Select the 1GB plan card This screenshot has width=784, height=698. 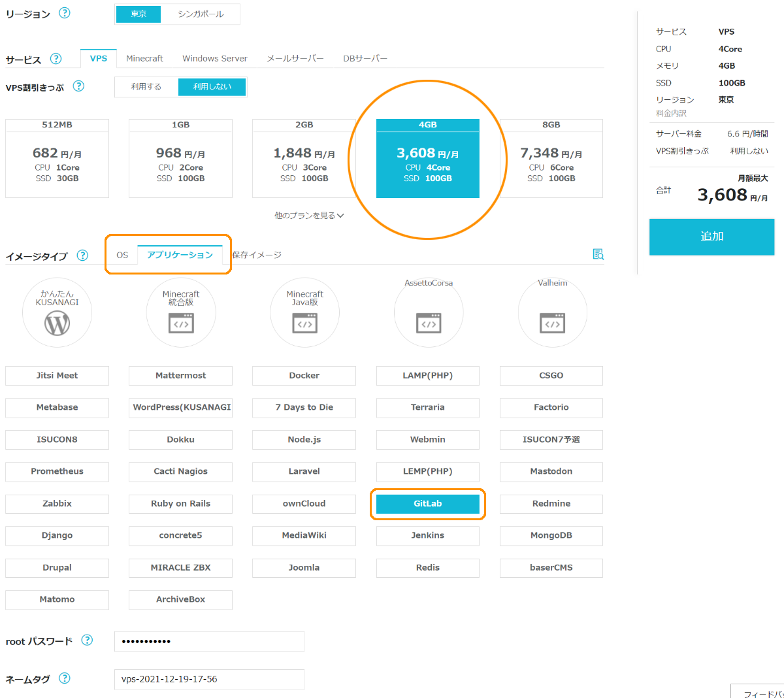(180, 158)
